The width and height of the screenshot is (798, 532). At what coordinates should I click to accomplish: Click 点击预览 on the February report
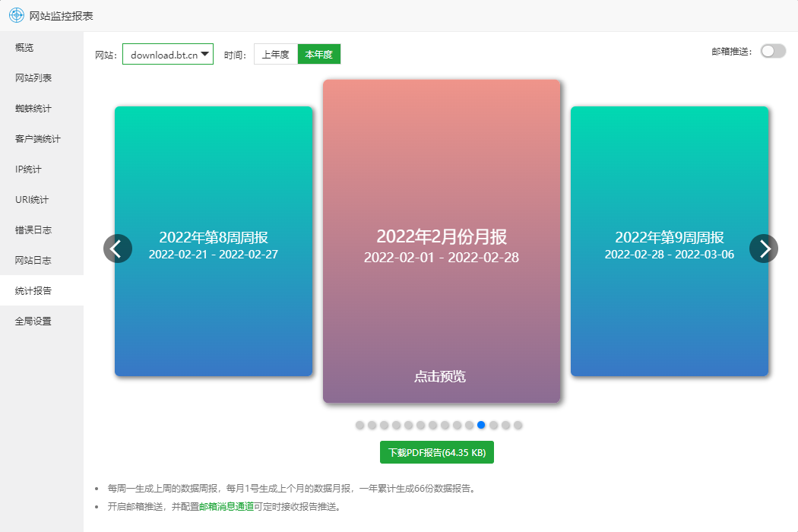(440, 376)
